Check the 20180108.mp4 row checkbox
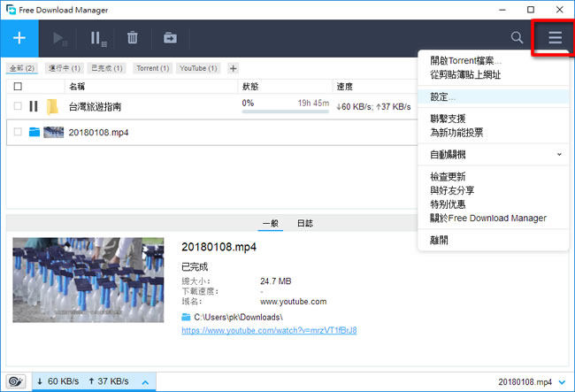Screen dimensions: 575x392 [x=18, y=132]
